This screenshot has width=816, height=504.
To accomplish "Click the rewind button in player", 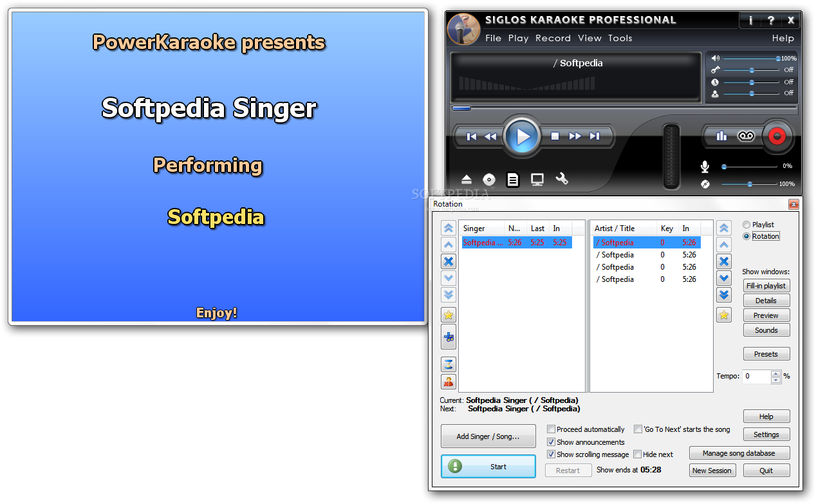I will (x=490, y=136).
